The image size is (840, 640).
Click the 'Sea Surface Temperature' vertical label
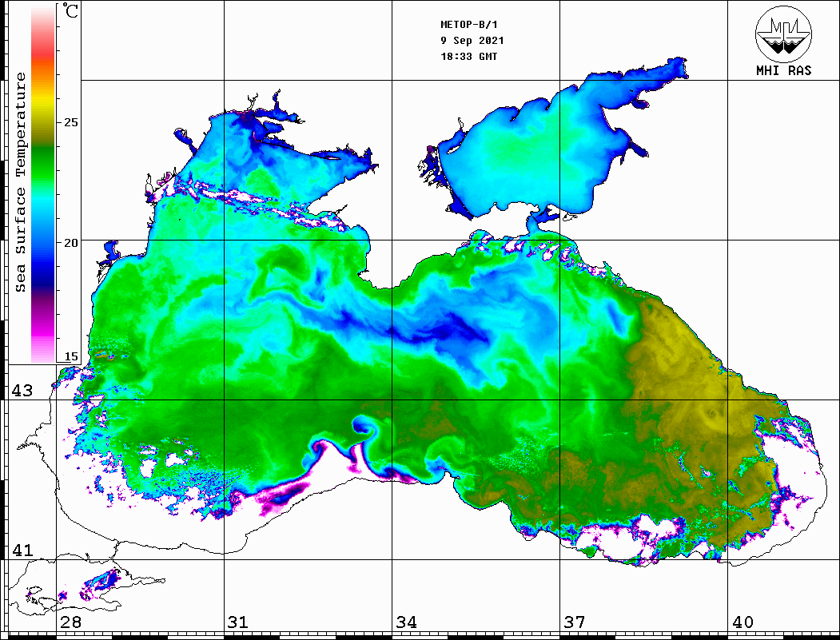tap(20, 183)
